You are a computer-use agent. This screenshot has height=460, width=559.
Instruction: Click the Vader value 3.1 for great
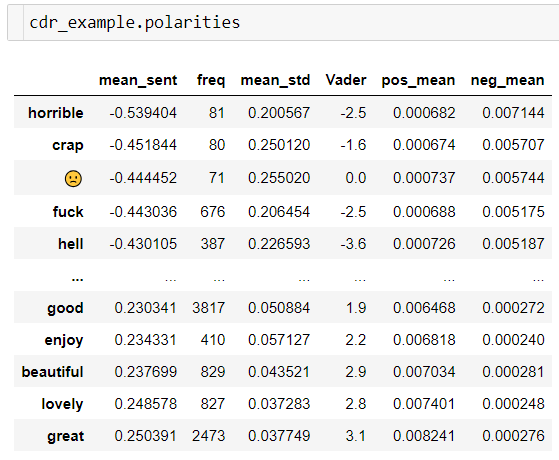click(x=356, y=436)
